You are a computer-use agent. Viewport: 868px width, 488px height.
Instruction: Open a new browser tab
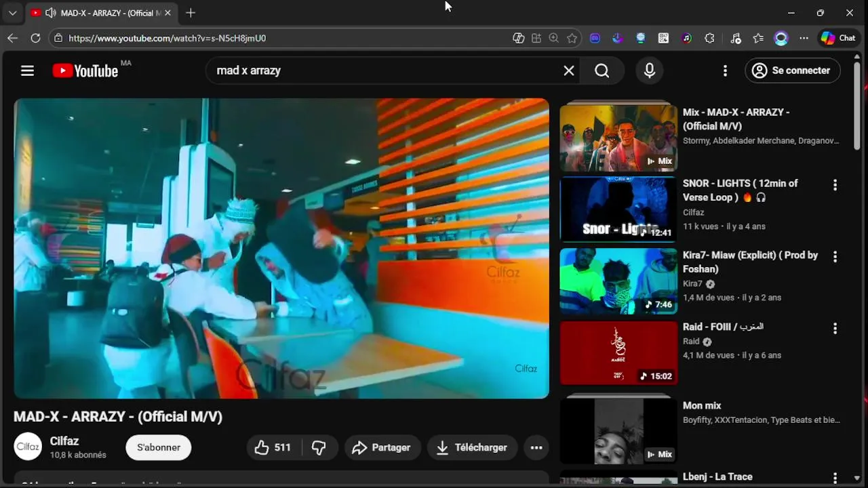[191, 13]
